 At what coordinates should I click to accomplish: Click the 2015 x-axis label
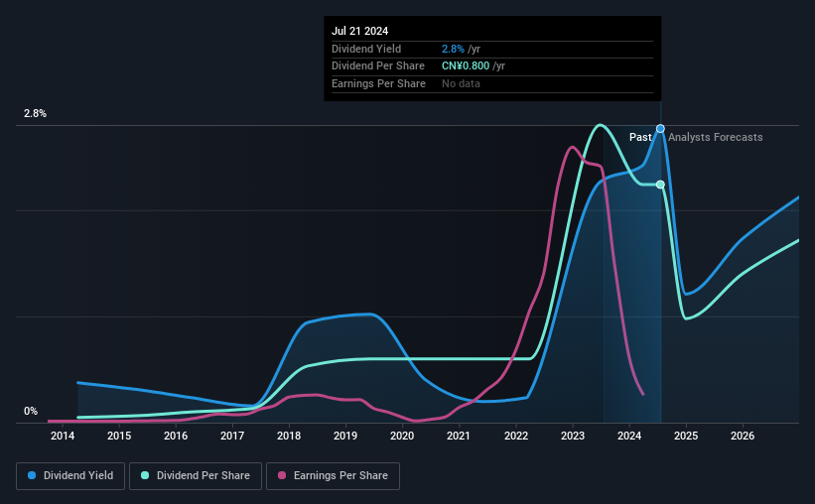[x=119, y=436]
